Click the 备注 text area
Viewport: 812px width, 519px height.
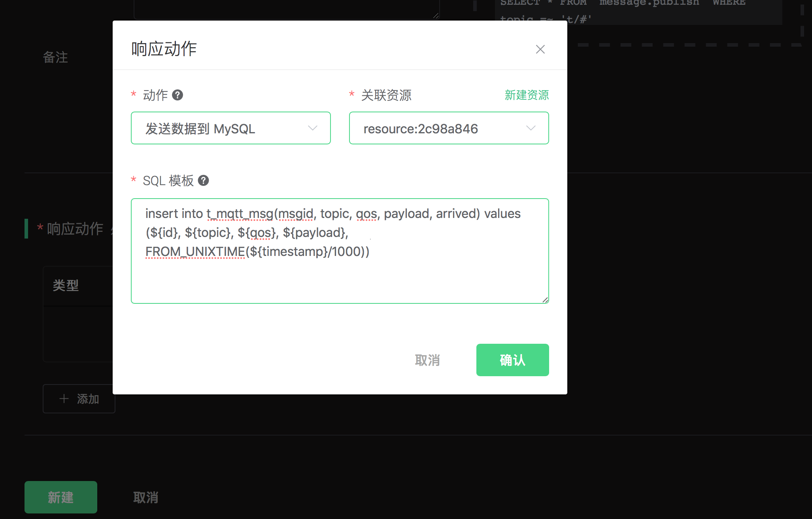tap(286, 9)
